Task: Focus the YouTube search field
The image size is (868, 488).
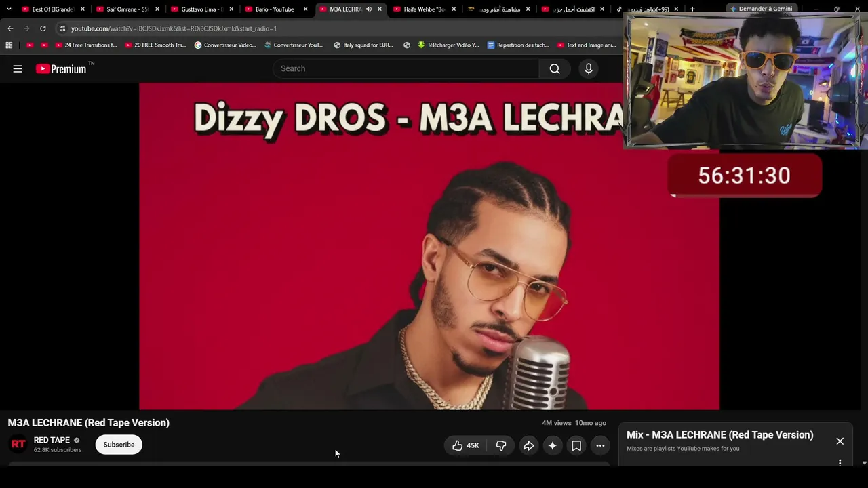Action: click(406, 68)
